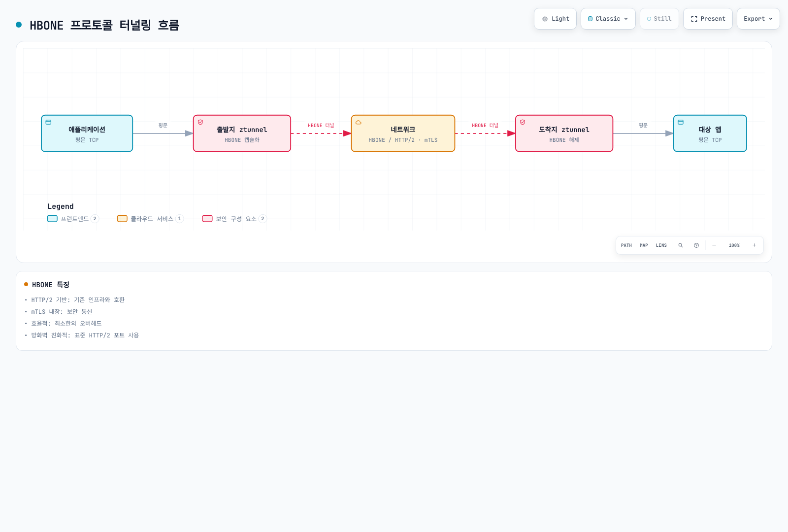Click 보안 구성 요소 legend item
Screen dimensions: 788x532
point(234,219)
